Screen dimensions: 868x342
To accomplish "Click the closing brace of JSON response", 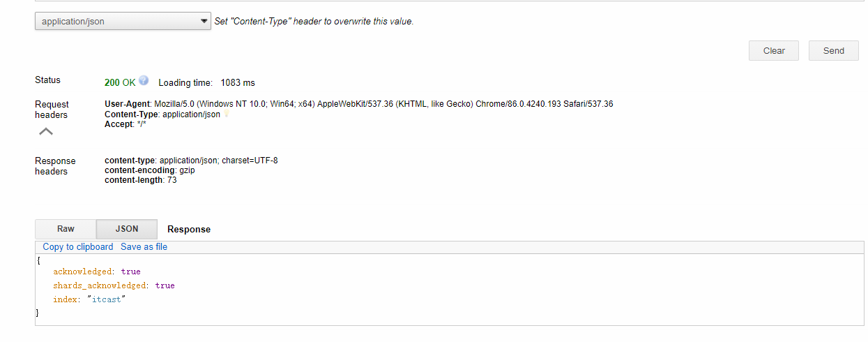I will pyautogui.click(x=38, y=313).
